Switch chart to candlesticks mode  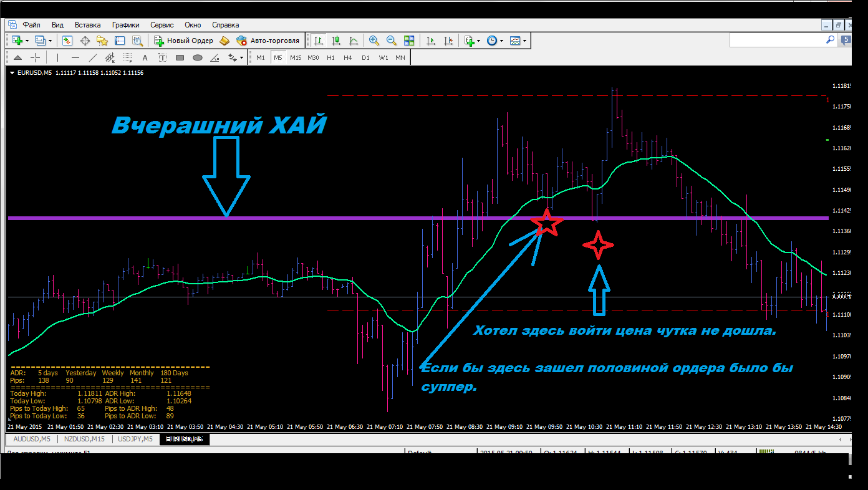pyautogui.click(x=336, y=41)
